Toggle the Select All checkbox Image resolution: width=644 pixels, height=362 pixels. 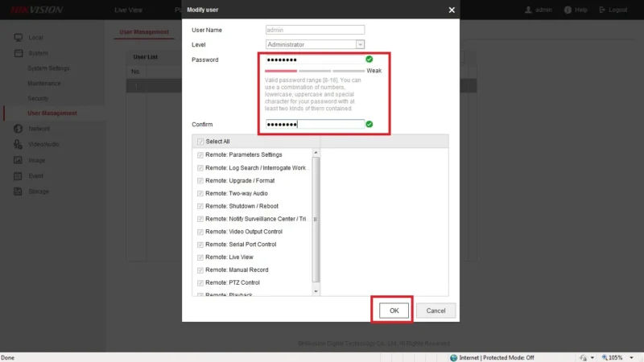tap(200, 142)
